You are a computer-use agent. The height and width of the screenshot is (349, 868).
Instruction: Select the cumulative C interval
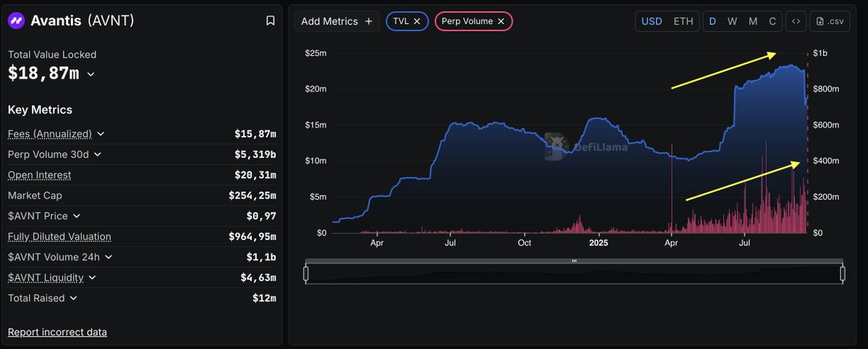(x=773, y=21)
